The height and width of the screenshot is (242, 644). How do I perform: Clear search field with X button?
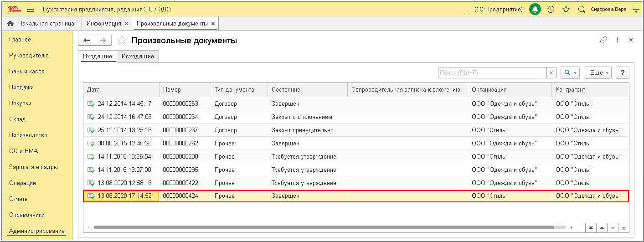click(551, 72)
